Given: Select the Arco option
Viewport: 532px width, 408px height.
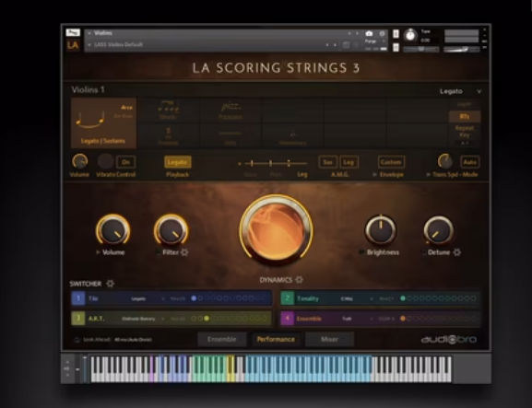Looking at the screenshot, I should pos(126,108).
